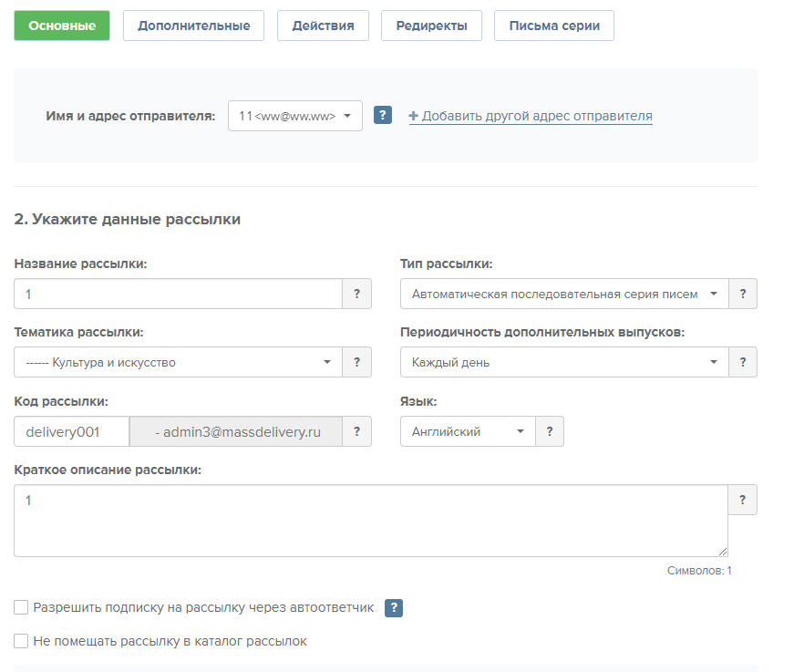Open help for the Язык selector
This screenshot has width=794, height=672.
tap(550, 430)
